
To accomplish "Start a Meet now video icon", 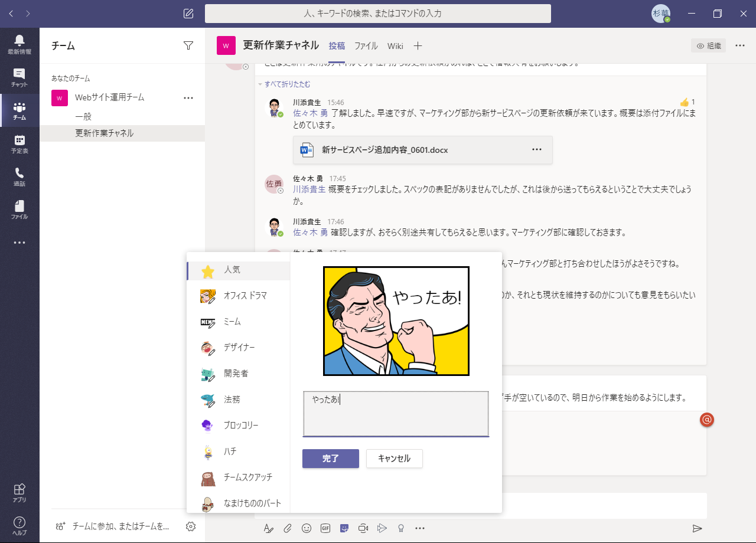I will point(363,528).
